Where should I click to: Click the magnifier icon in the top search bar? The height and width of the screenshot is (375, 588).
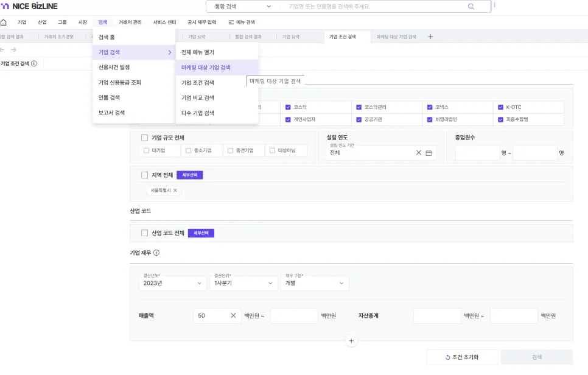point(471,6)
